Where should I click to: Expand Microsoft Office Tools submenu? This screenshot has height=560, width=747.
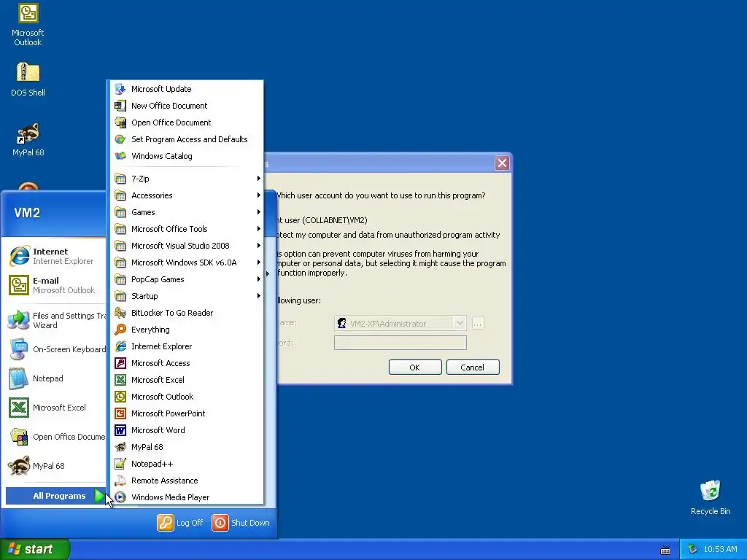pos(187,229)
